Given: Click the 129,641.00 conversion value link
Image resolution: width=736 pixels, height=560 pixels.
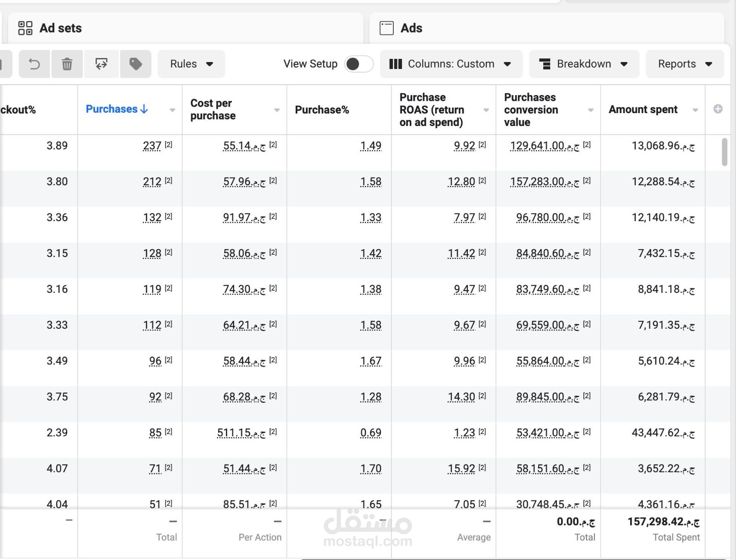Looking at the screenshot, I should pos(537,146).
